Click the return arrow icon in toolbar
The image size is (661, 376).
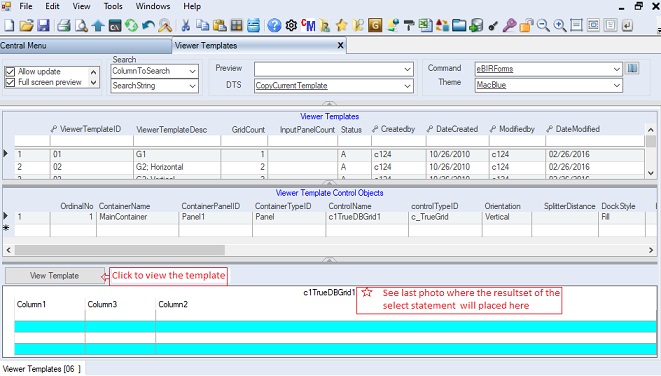tap(627, 26)
